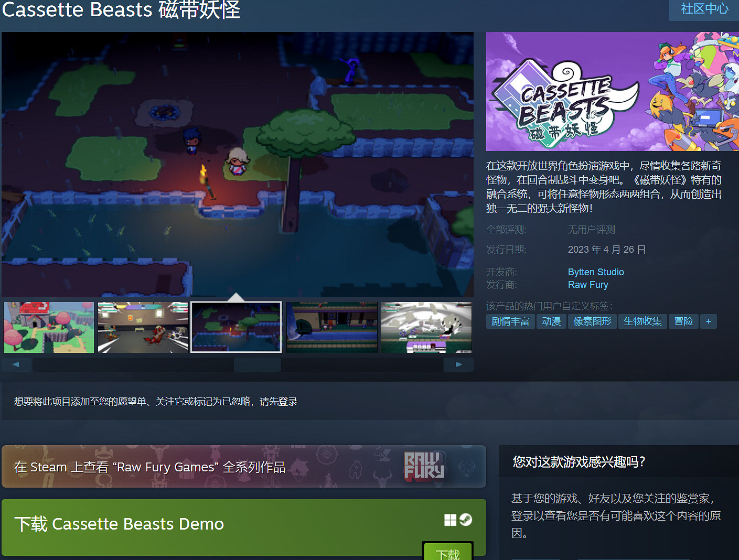The image size is (739, 560).
Task: Click the right arrow of the screenshot carousel
Action: [x=458, y=364]
